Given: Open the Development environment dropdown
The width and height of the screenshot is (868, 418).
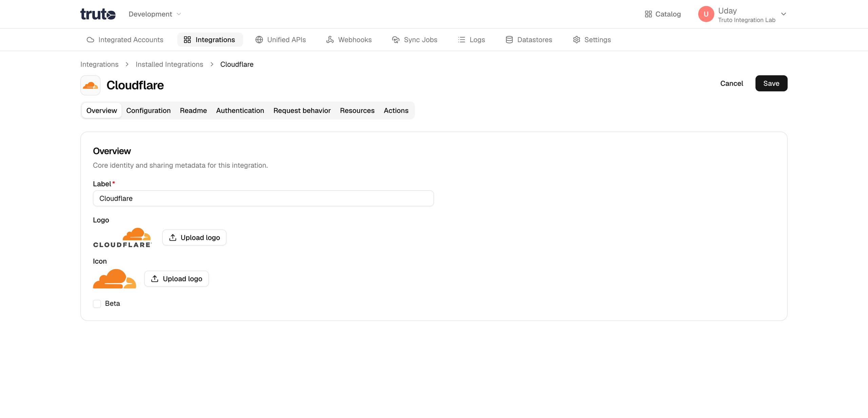Looking at the screenshot, I should [155, 14].
